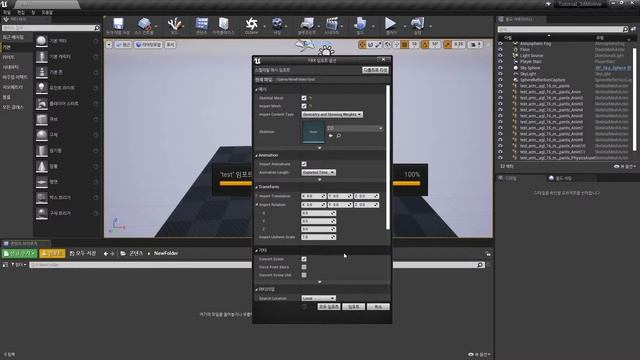Screen dimensions: 640x360
Task: Click Save Current Level toolbar icon
Action: 118,24
